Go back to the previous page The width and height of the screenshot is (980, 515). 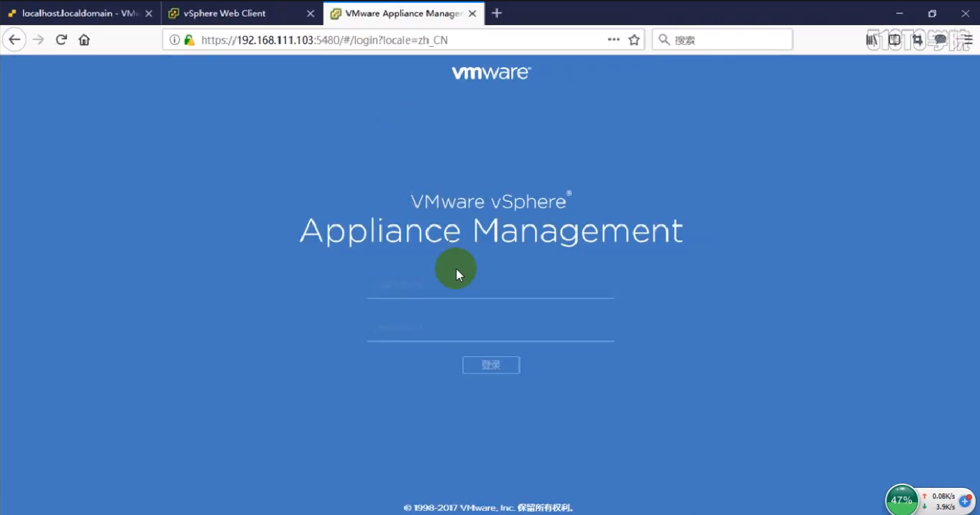pyautogui.click(x=14, y=40)
